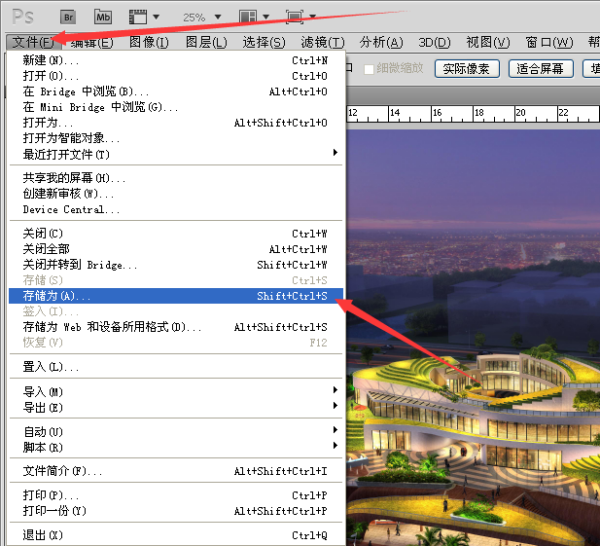600x546 pixels.
Task: Open the 滤镜(T) menu
Action: click(323, 42)
